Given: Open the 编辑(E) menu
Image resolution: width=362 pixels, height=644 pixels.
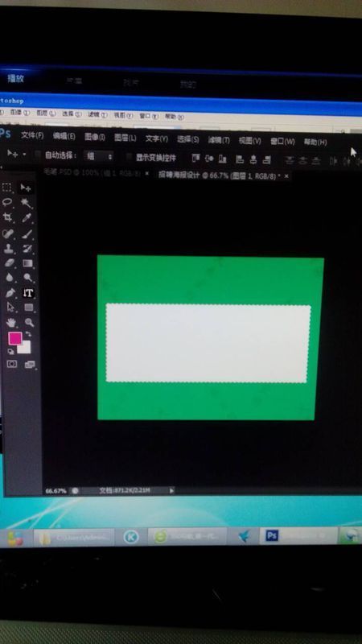Looking at the screenshot, I should pos(64,136).
